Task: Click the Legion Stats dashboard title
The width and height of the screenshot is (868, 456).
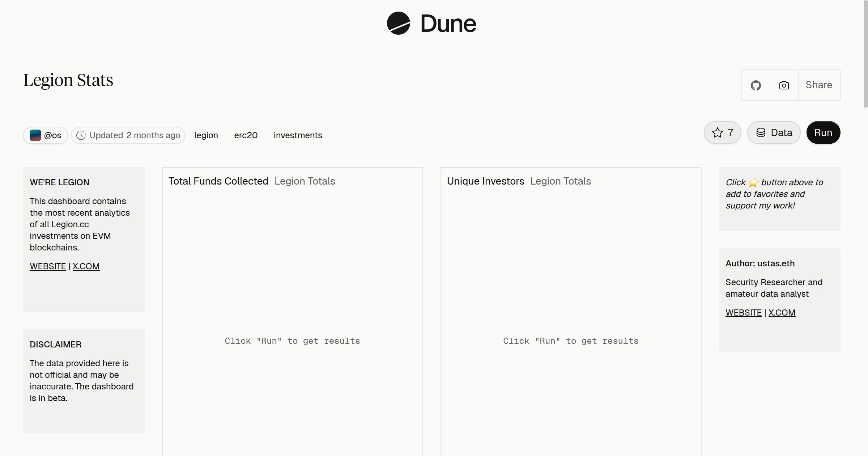Action: click(68, 80)
